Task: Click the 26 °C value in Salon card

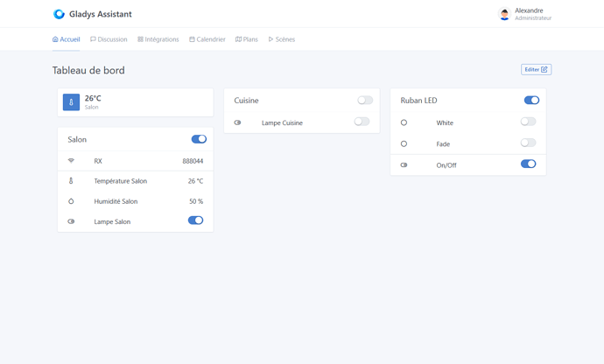Action: pyautogui.click(x=196, y=181)
